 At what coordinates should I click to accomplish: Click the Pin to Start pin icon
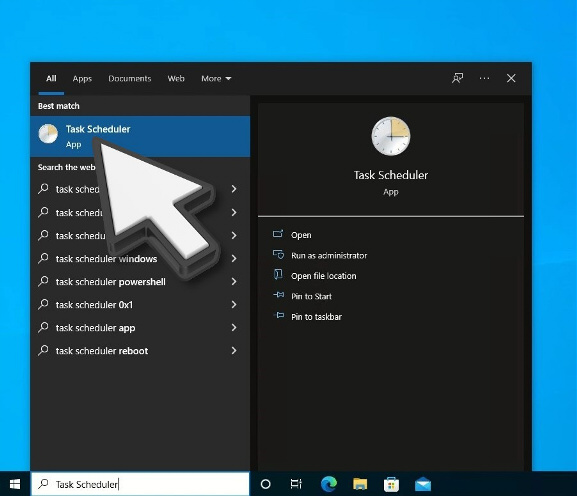(x=279, y=295)
